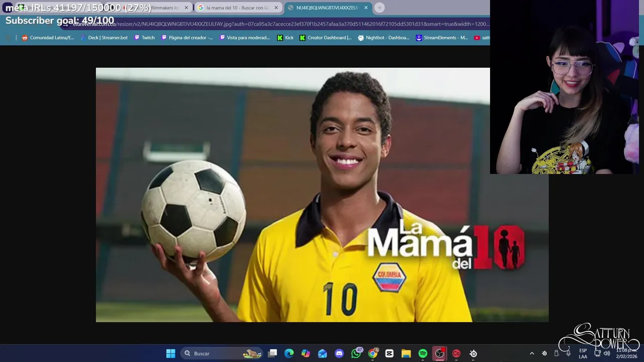
Task: Open Google Chrome from the taskbar
Action: point(373,353)
